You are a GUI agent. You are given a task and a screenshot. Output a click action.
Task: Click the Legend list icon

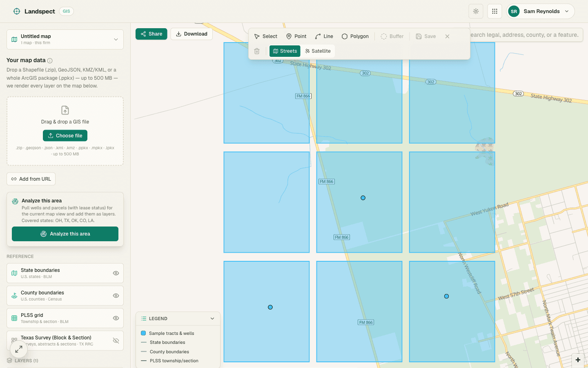[x=144, y=319]
